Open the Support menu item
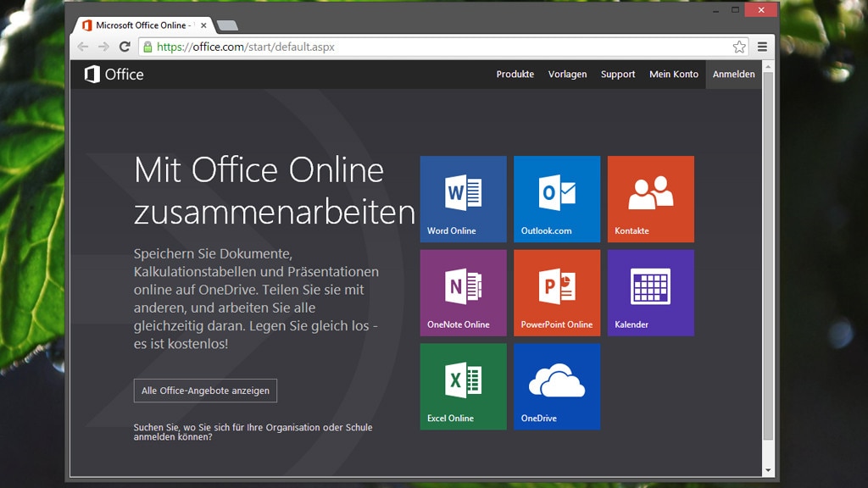Viewport: 868px width, 488px height. (x=618, y=75)
